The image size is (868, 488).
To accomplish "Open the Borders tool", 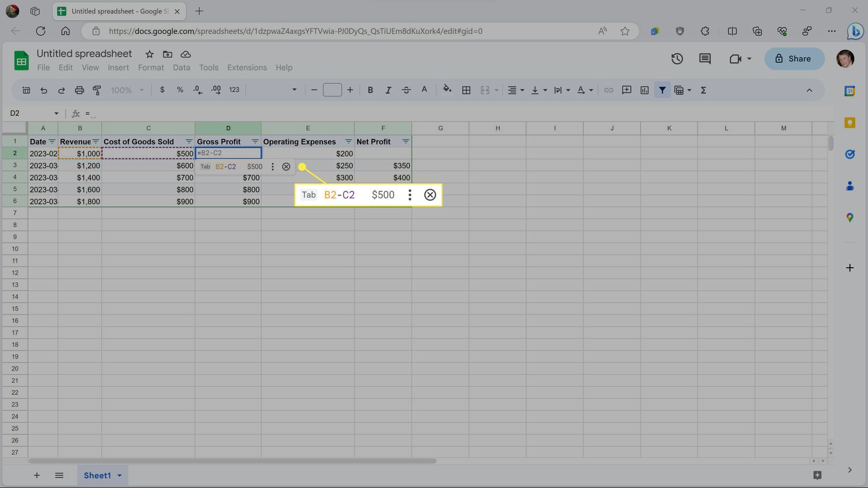I will click(466, 90).
